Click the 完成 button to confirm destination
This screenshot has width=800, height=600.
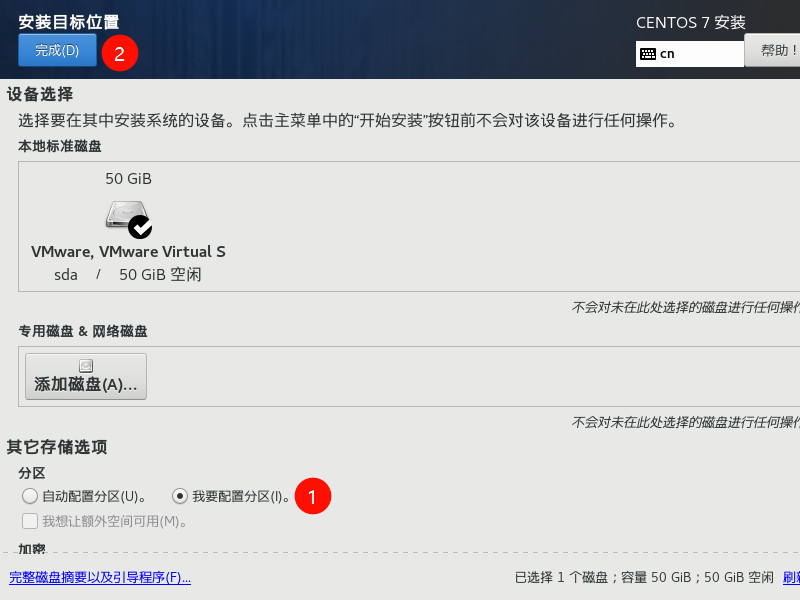57,49
